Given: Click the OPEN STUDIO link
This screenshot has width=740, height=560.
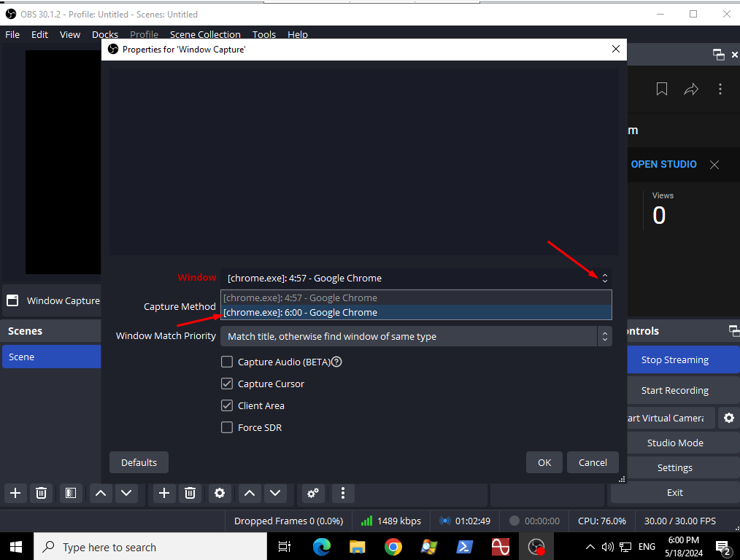Looking at the screenshot, I should click(x=663, y=164).
